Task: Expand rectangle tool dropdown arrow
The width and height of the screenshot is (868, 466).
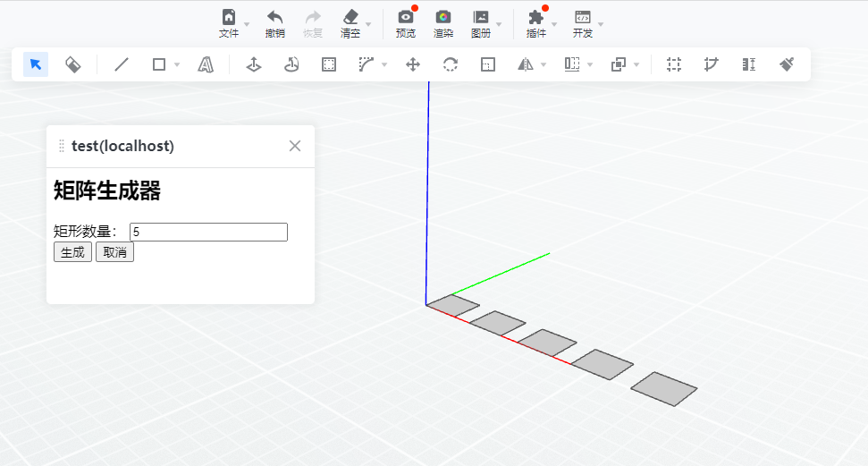Action: pyautogui.click(x=177, y=64)
